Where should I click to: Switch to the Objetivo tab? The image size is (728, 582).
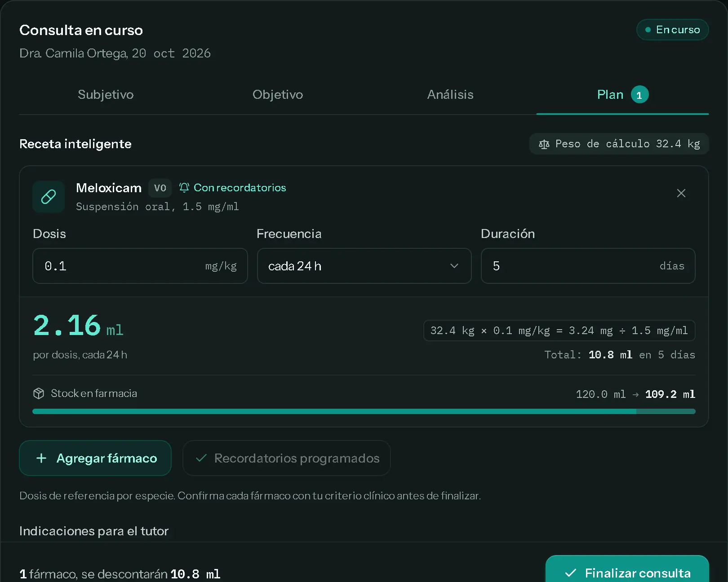pos(278,94)
